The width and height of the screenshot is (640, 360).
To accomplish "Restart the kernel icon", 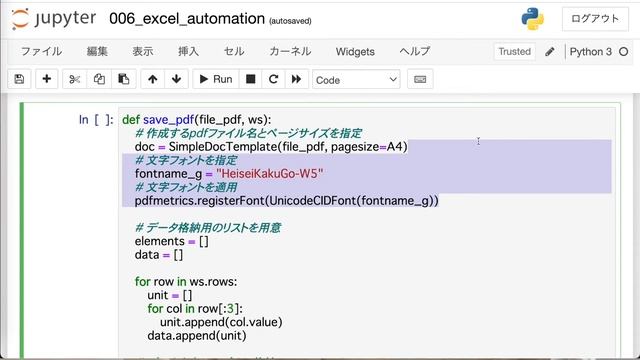I will pos(273,79).
